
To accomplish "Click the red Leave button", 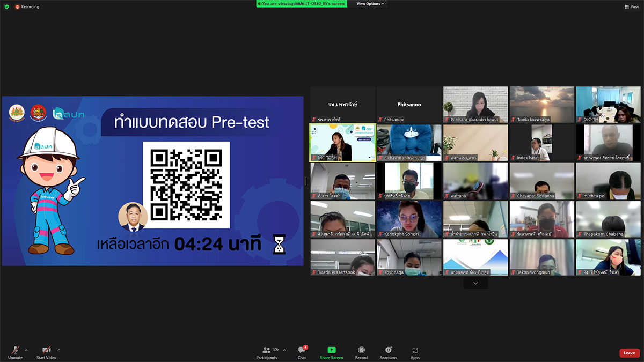I will pos(629,353).
